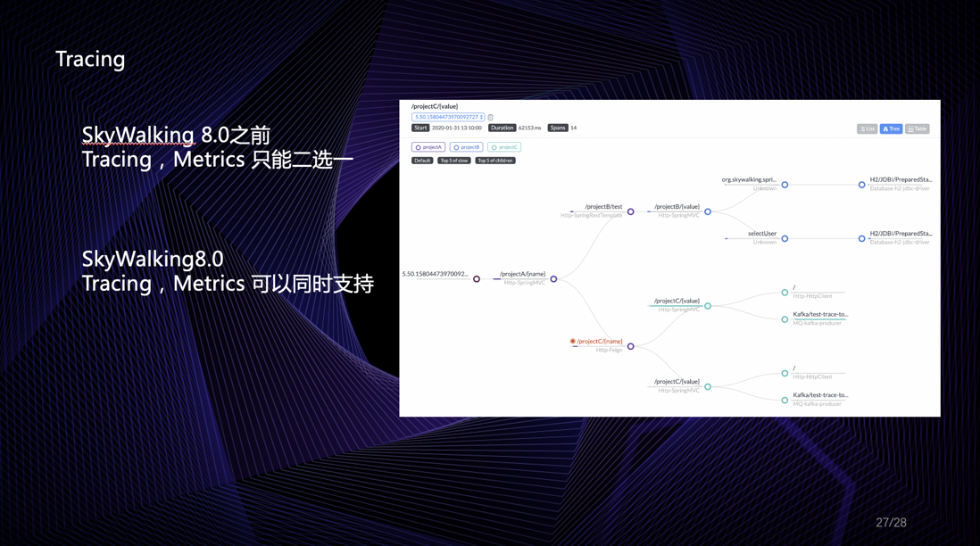The width and height of the screenshot is (980, 546).
Task: Click the slide page number 27/28
Action: [x=892, y=522]
